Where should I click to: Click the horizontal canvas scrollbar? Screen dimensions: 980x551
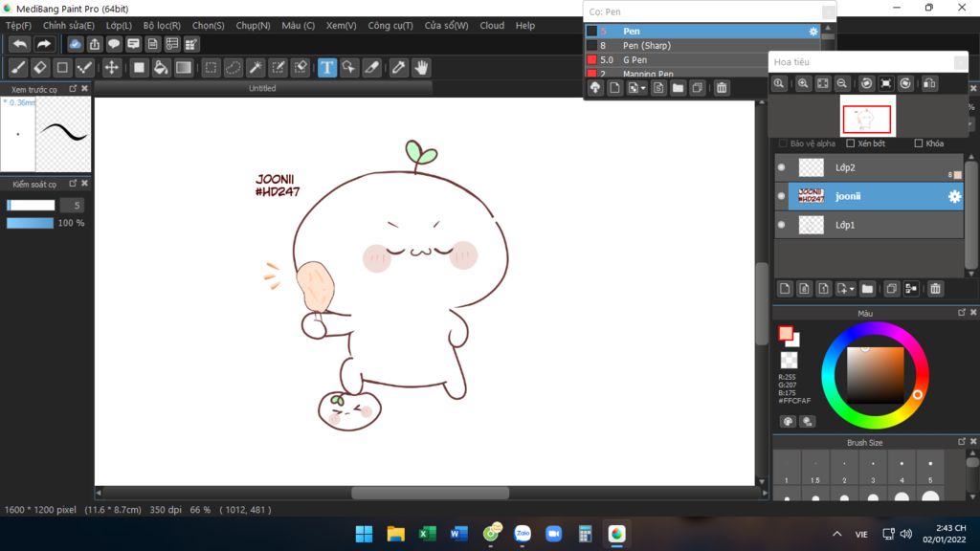tap(430, 493)
